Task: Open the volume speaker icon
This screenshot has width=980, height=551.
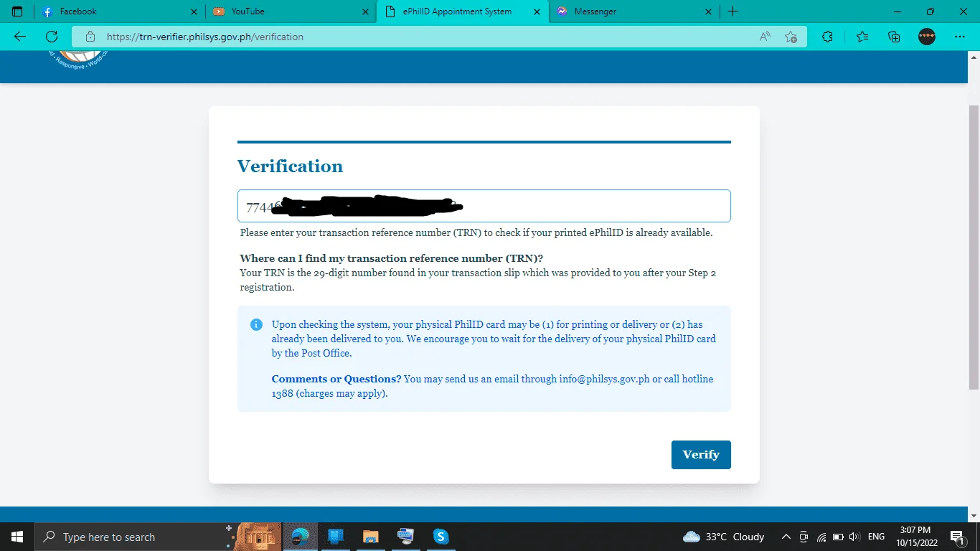Action: (854, 537)
